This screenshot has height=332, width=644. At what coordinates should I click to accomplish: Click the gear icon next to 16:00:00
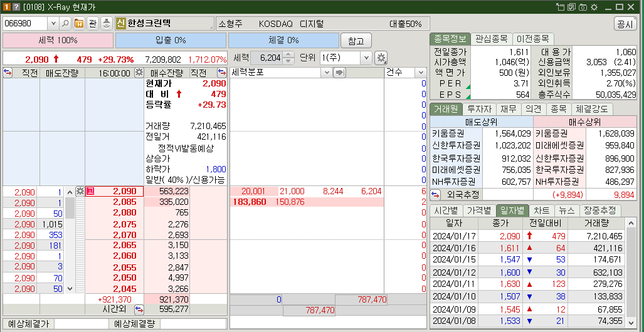click(139, 73)
